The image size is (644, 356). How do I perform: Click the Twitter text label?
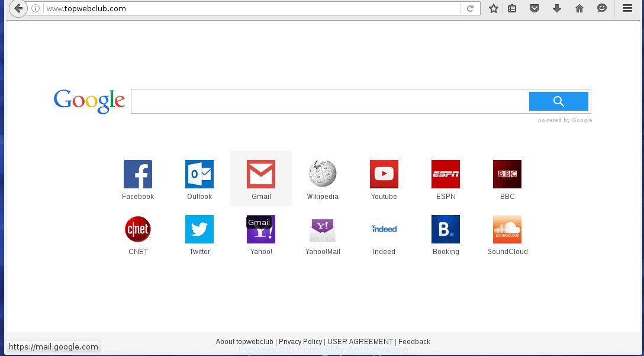tap(199, 252)
